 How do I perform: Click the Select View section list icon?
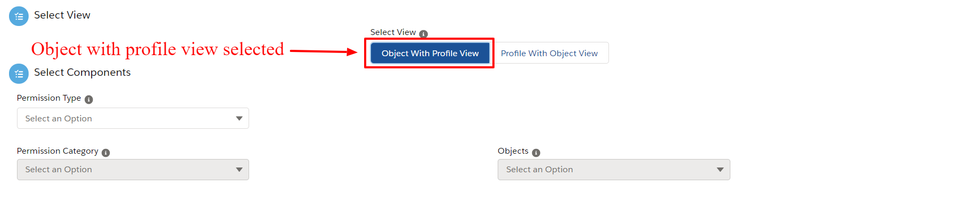[19, 16]
